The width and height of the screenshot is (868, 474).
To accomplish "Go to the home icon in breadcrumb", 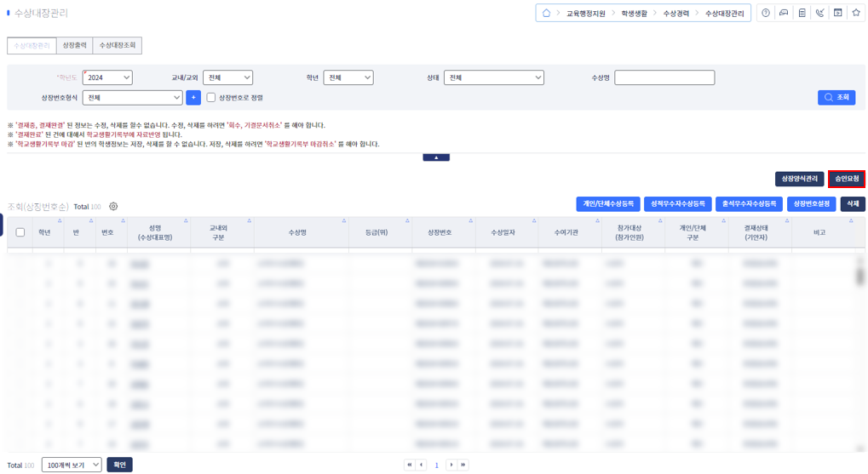I will pyautogui.click(x=546, y=13).
